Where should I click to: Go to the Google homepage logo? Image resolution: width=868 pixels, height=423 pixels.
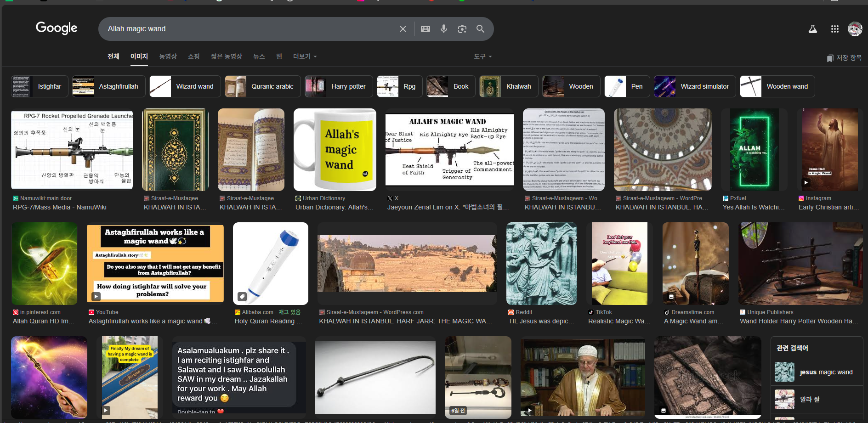coord(57,28)
